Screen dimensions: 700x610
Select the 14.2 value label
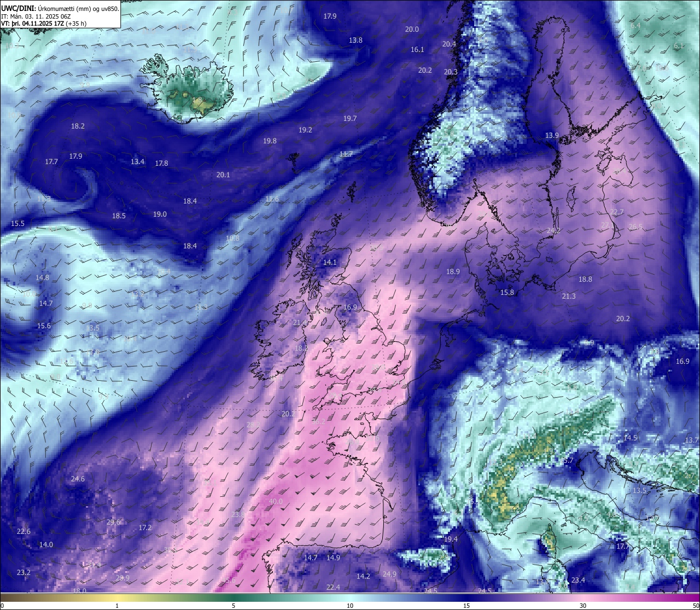(363, 577)
